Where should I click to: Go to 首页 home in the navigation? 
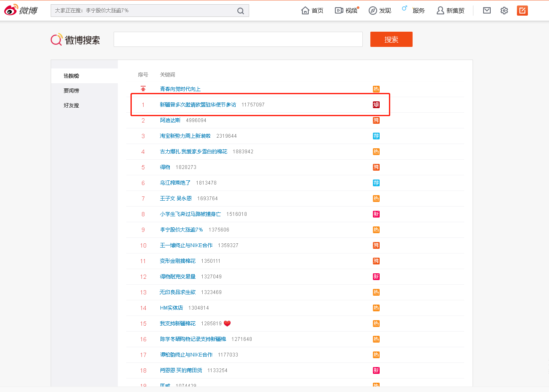[x=313, y=11]
